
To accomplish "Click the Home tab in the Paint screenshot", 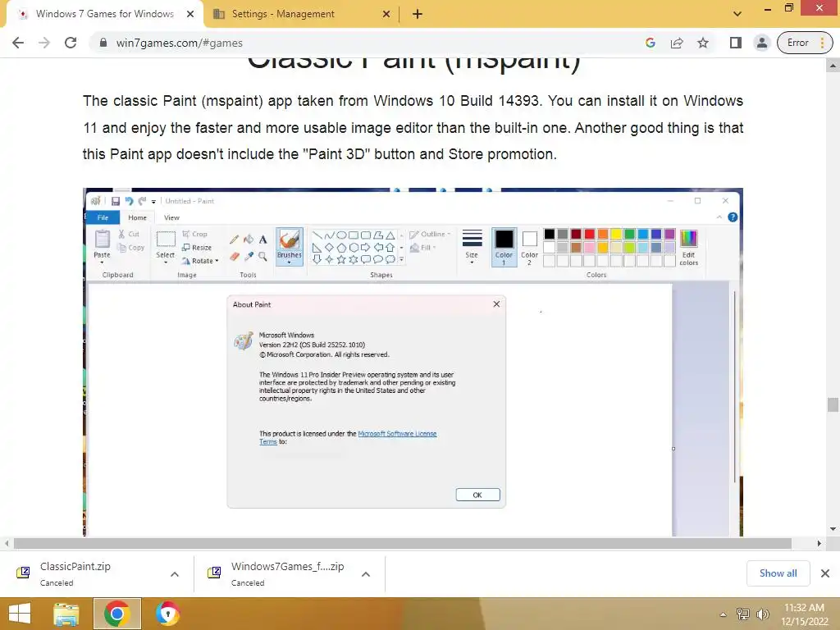I will coord(137,217).
